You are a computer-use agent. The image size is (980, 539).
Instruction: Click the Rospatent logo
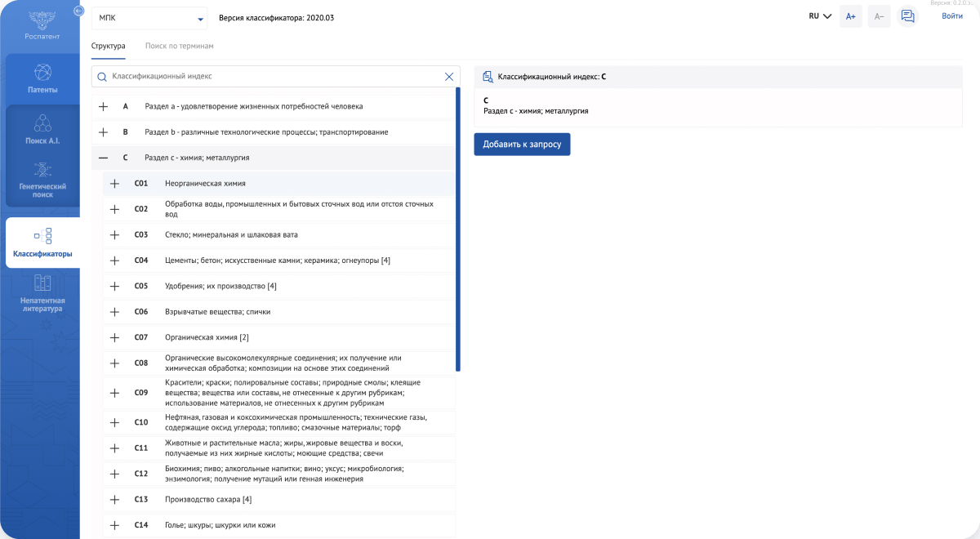(x=42, y=22)
